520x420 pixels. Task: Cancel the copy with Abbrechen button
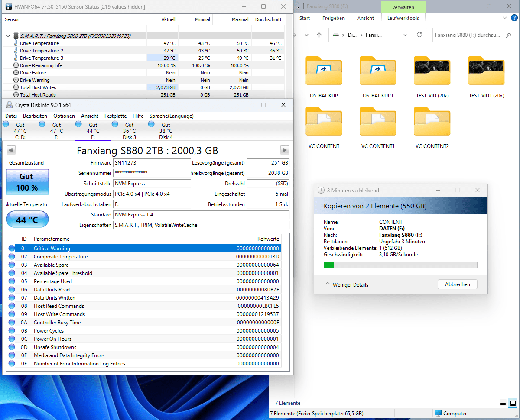[457, 284]
